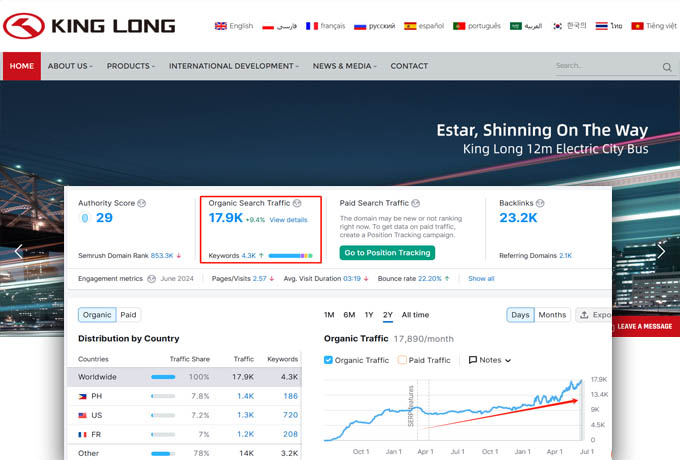Click Avg. Visit Duration 03:19 metric
The height and width of the screenshot is (460, 680).
326,279
